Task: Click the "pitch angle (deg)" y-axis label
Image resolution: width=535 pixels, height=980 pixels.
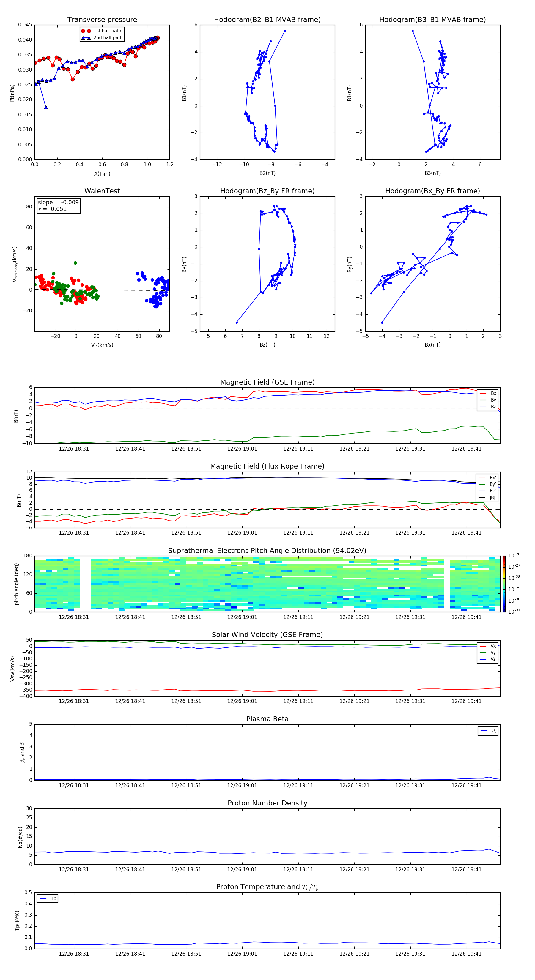Action: tap(16, 584)
